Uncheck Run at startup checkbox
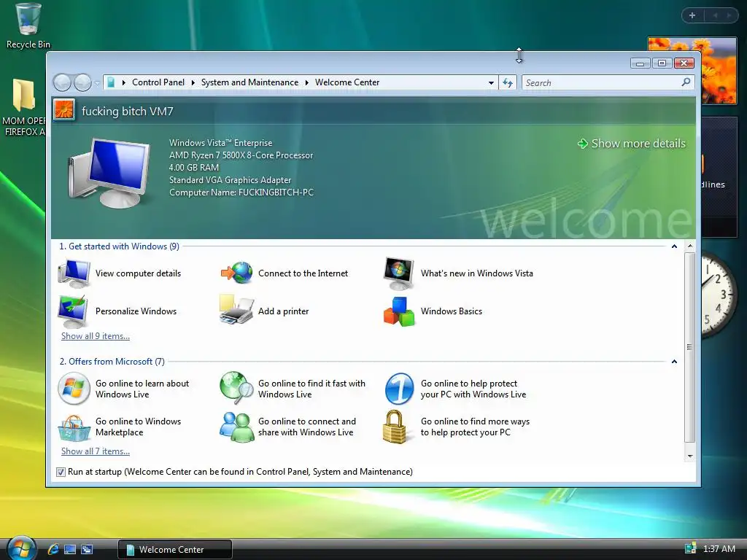 click(x=61, y=472)
